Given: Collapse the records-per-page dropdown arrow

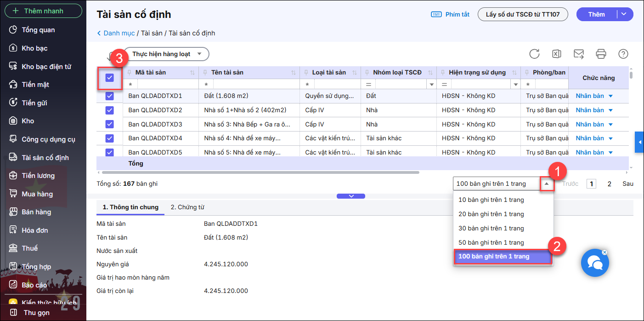Looking at the screenshot, I should 547,183.
